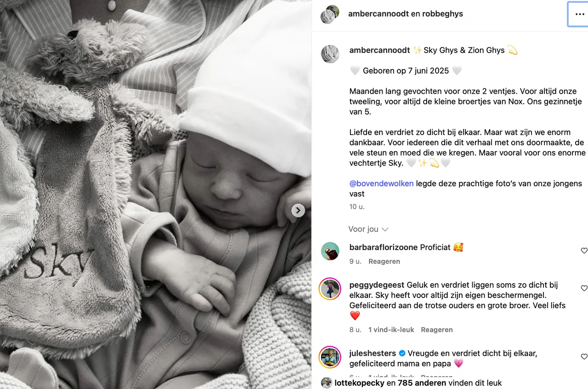Like barbaraflorizoone's comment with the heart
The height and width of the screenshot is (389, 588).
pyautogui.click(x=584, y=251)
